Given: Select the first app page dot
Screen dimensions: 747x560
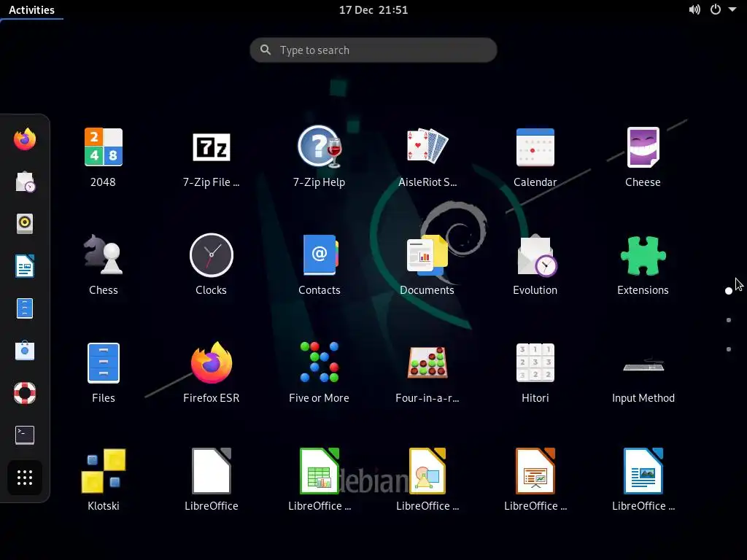Looking at the screenshot, I should (x=729, y=291).
